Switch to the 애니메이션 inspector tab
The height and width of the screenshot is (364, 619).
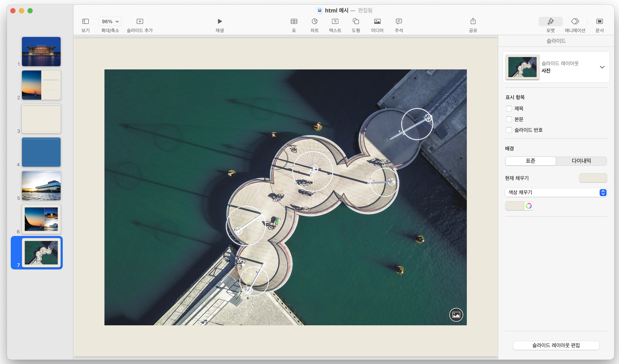pyautogui.click(x=575, y=21)
